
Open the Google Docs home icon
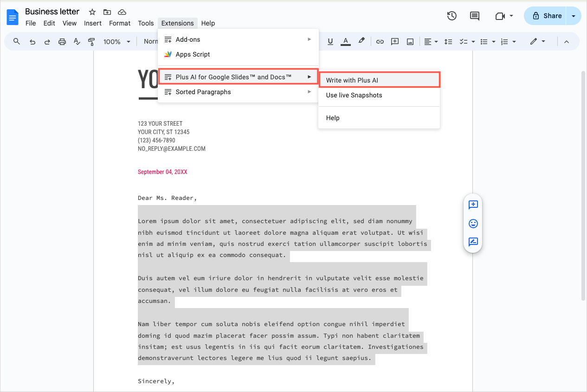[x=12, y=17]
